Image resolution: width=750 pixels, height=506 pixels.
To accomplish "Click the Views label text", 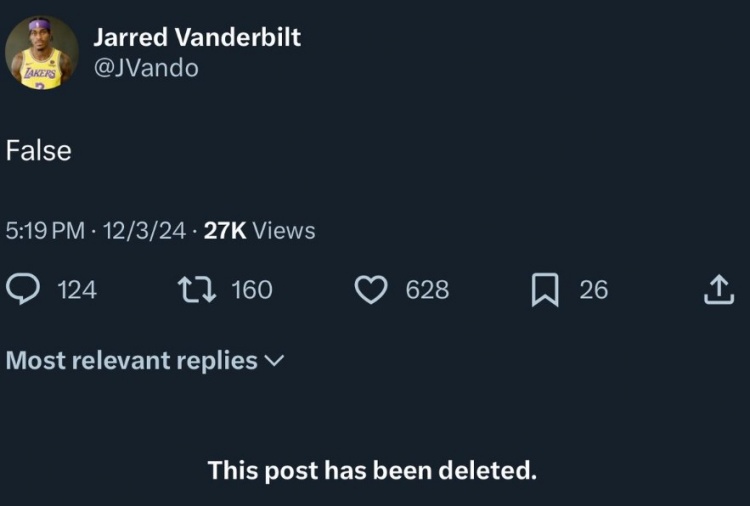I will [284, 231].
